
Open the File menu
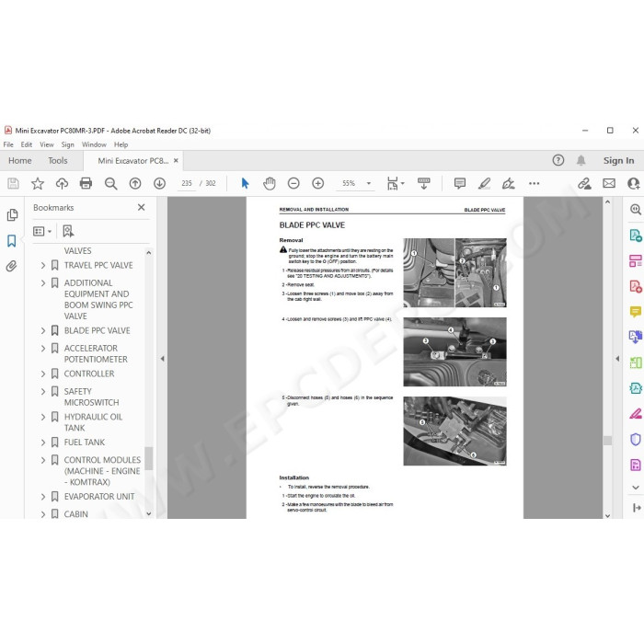(8, 144)
